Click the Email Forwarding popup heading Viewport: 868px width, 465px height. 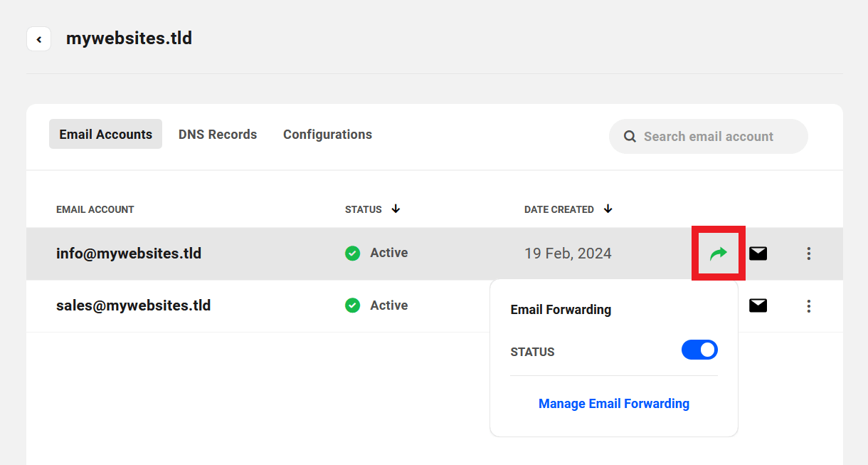pos(561,310)
